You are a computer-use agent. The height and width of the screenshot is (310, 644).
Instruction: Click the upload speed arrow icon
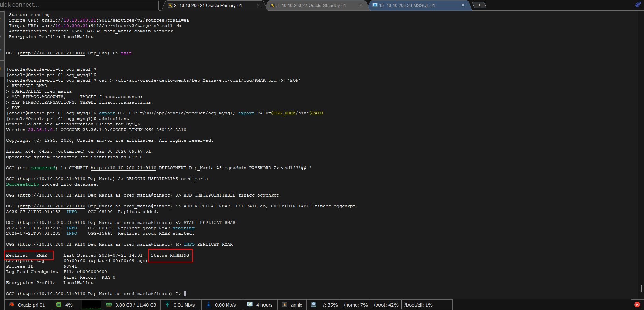click(x=167, y=305)
